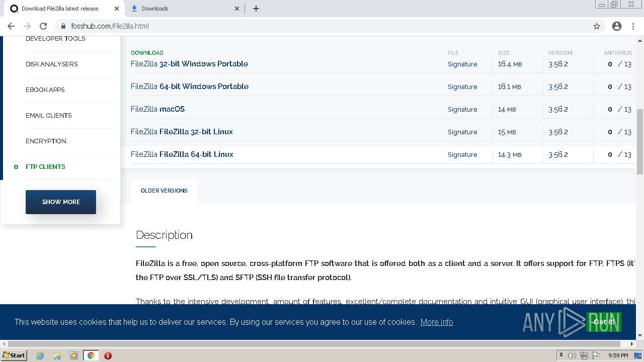This screenshot has width=644, height=362.
Task: Open Signature file for 64-bit Linux
Action: pos(462,154)
